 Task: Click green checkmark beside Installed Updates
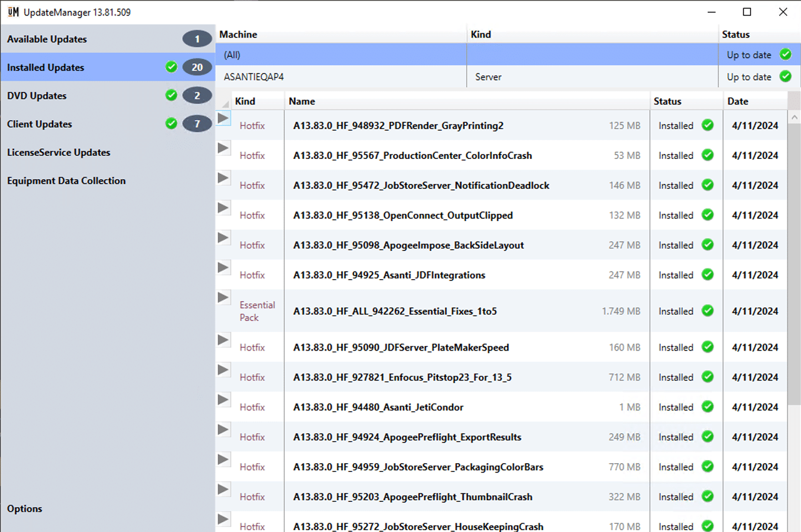tap(171, 67)
